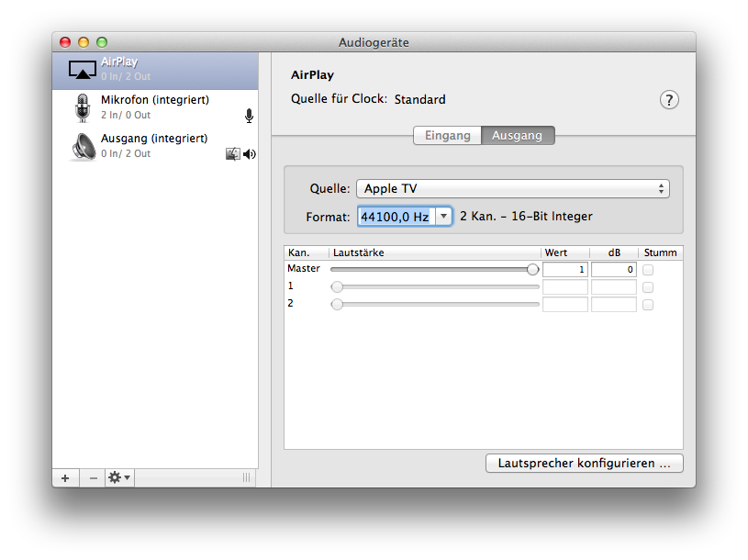Click the default output speaker indicator

249,154
